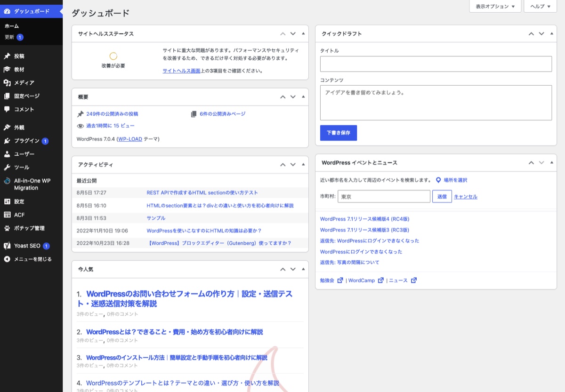Image resolution: width=565 pixels, height=392 pixels.
Task: Click the pages icon beside 6件の公開済みページ
Action: pyautogui.click(x=194, y=114)
